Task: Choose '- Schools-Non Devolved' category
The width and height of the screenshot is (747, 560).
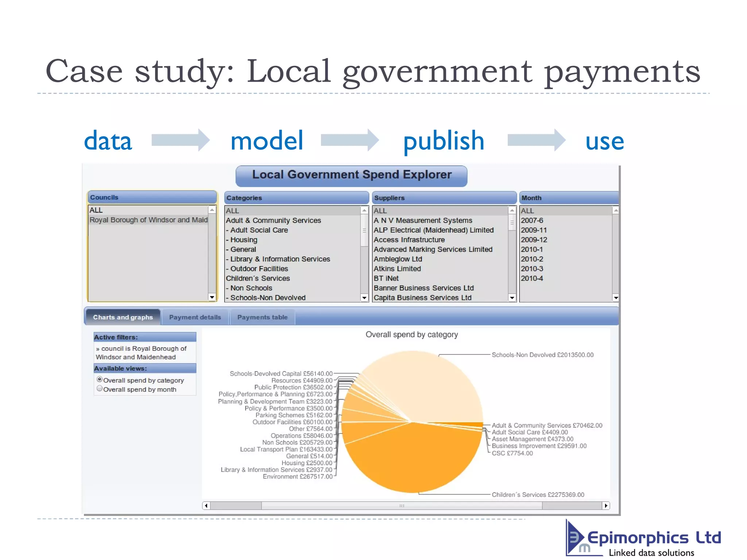Action: pyautogui.click(x=293, y=297)
